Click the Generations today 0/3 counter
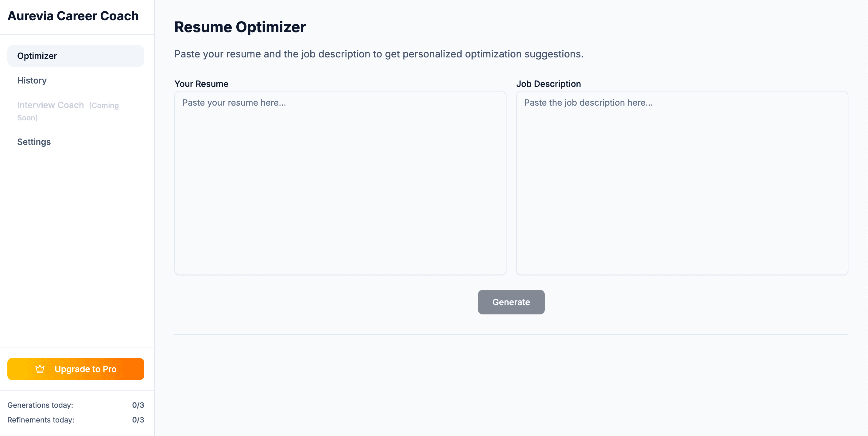Viewport: 868px width, 436px height. tap(138, 405)
